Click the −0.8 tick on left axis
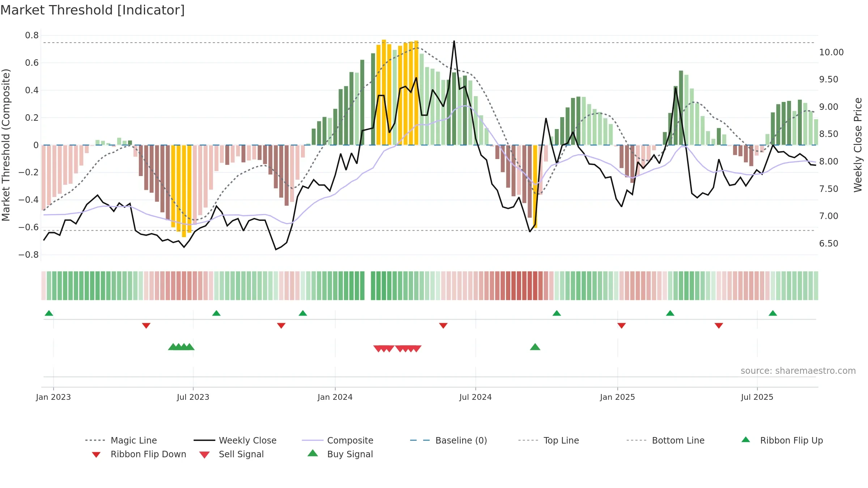 click(x=29, y=255)
